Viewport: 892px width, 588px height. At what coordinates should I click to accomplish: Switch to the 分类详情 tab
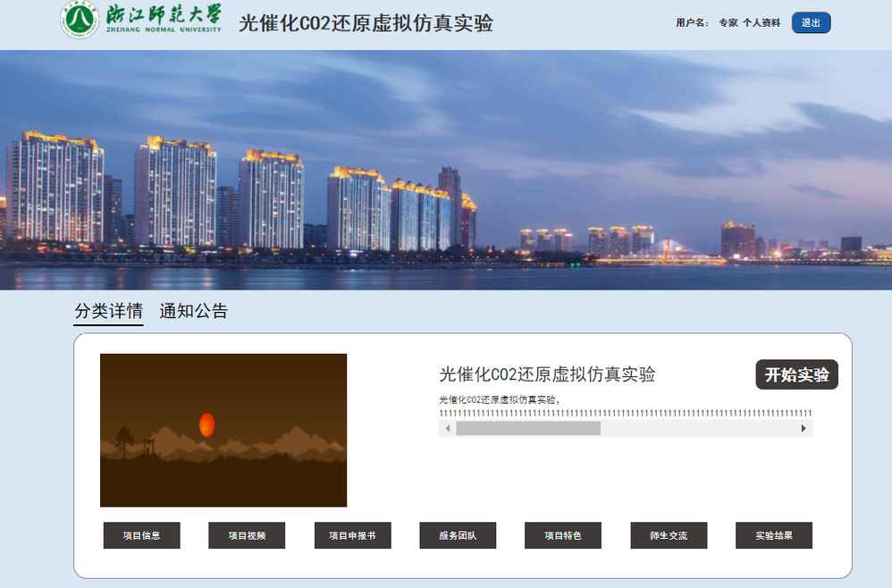[x=109, y=311]
